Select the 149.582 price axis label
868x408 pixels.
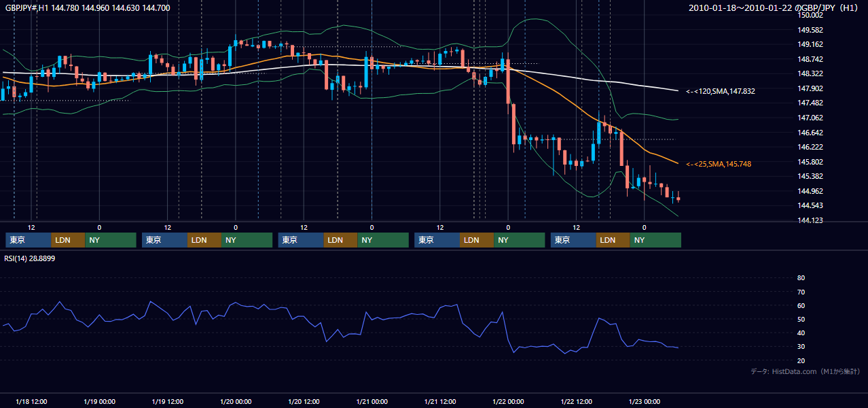point(810,30)
